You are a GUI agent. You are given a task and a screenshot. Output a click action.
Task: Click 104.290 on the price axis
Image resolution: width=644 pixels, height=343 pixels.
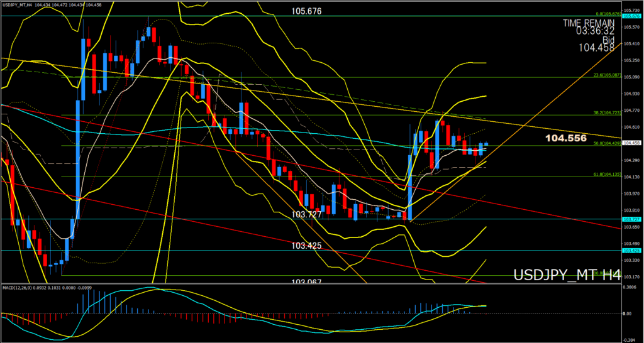click(630, 160)
